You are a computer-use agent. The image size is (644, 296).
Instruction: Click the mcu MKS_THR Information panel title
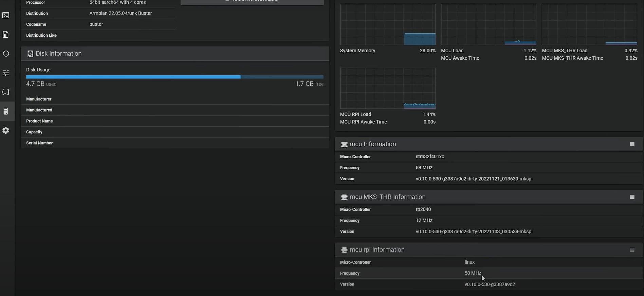(387, 197)
